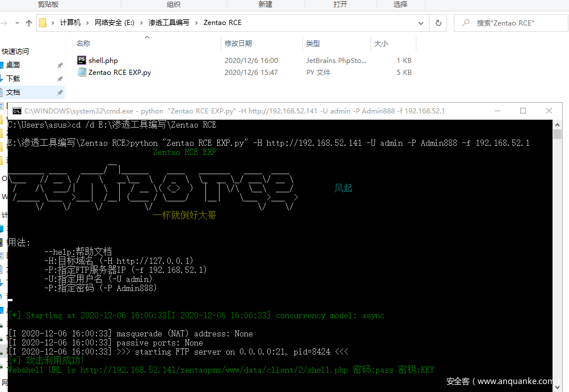Sort files by the 修改日期 column header
The image size is (569, 392).
coord(238,44)
